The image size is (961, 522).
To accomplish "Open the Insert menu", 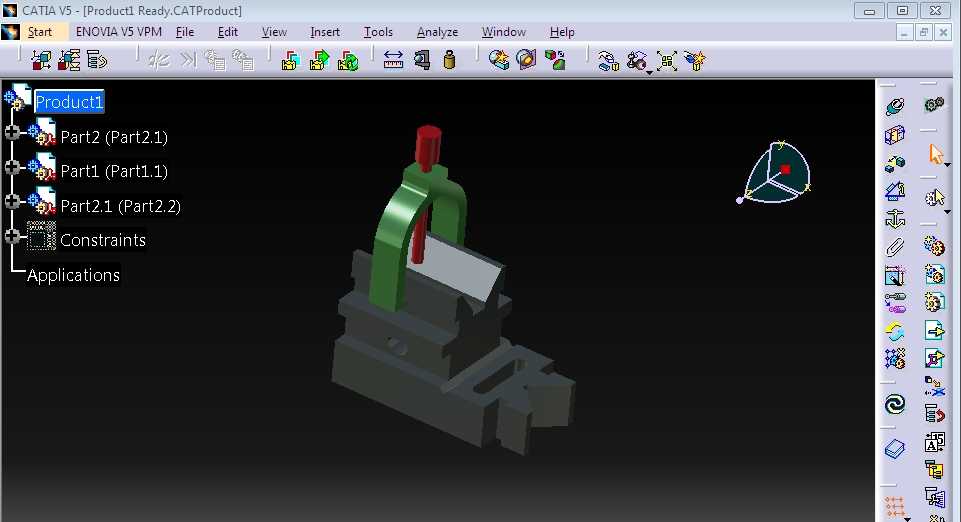I will (x=325, y=32).
